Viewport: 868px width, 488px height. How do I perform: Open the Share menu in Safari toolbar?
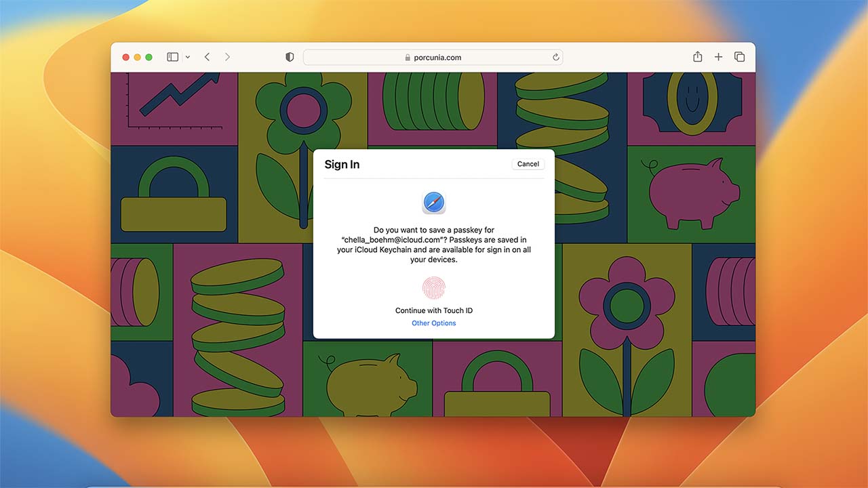coord(697,57)
